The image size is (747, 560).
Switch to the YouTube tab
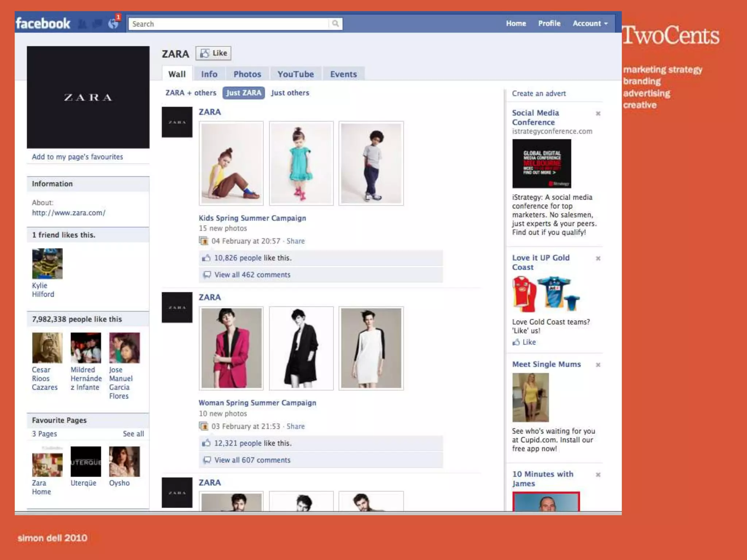[295, 74]
